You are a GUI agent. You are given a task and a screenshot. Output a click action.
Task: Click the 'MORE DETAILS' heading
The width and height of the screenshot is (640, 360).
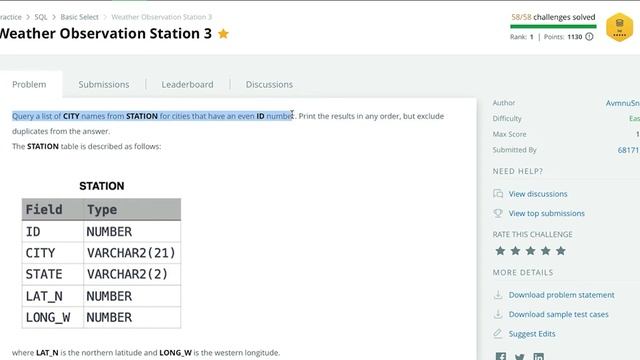(x=522, y=272)
